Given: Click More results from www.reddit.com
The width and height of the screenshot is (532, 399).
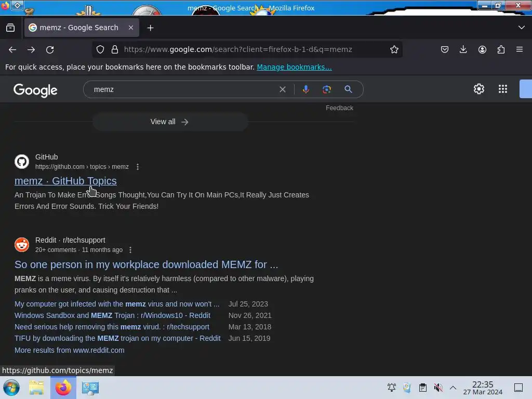Looking at the screenshot, I should pos(70,350).
